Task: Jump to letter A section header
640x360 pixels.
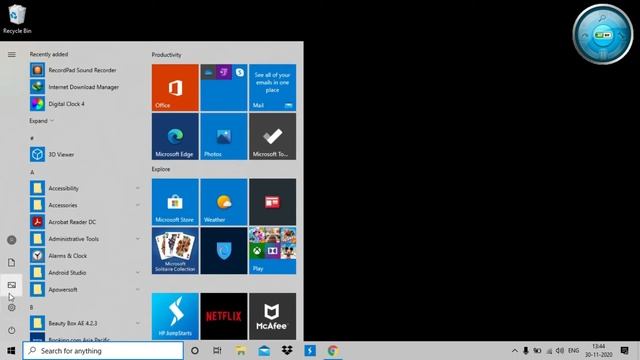Action: click(x=32, y=172)
